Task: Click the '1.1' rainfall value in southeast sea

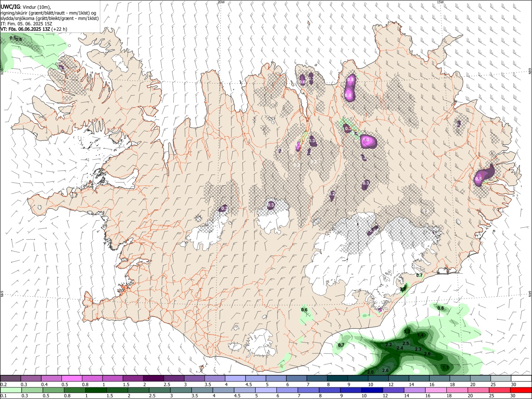Action: [446, 367]
